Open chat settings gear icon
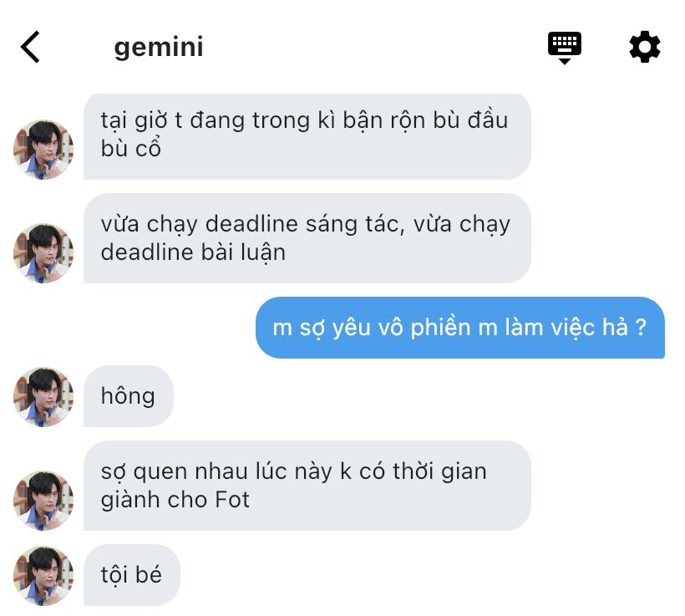 tap(644, 46)
